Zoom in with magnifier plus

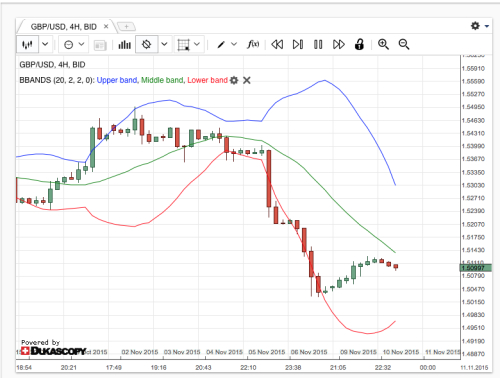[383, 44]
